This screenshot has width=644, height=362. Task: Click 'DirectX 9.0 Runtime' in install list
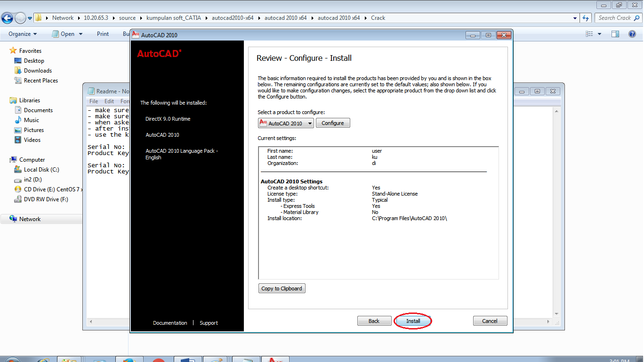[x=168, y=119]
